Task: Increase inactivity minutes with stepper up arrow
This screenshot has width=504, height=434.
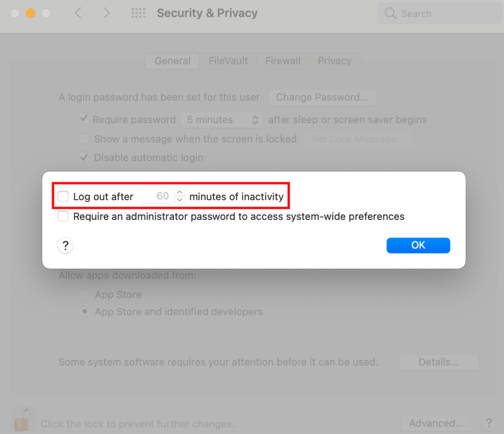Action: [180, 193]
